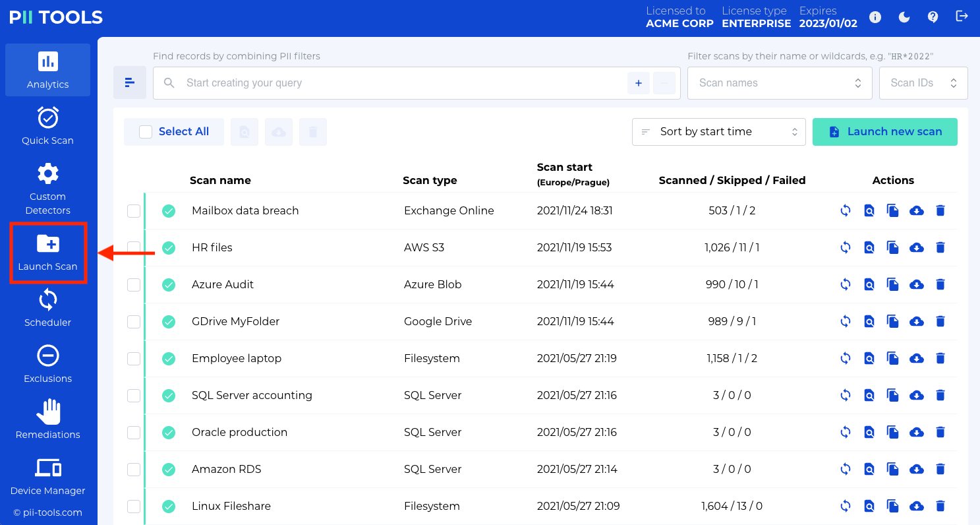980x525 pixels.
Task: Tick the Linux Fileshare row checkbox
Action: tap(134, 506)
